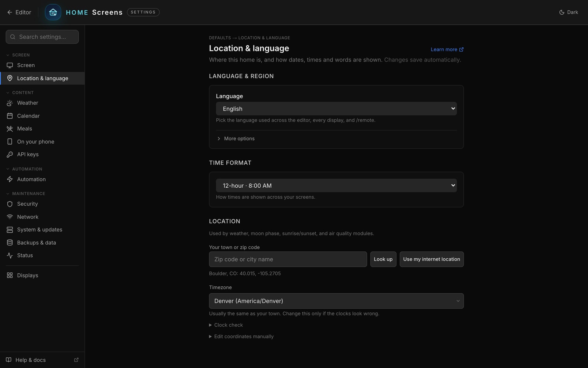Collapse the SCREEN sidebar section

point(18,55)
